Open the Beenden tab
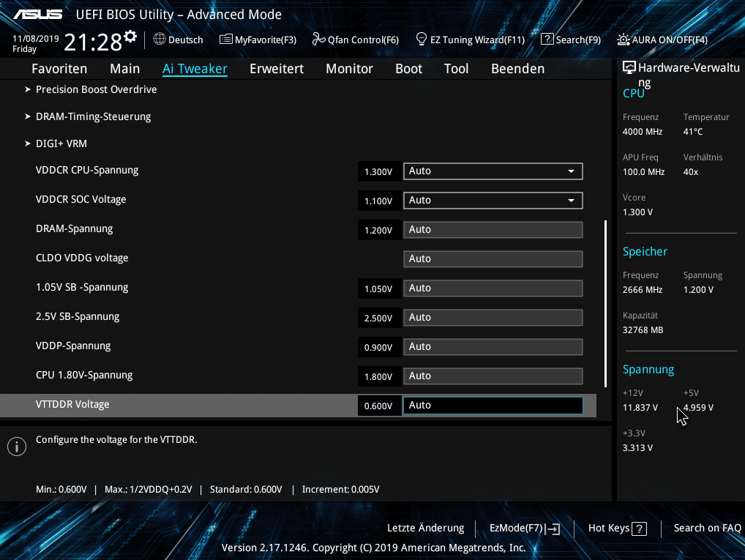Image resolution: width=745 pixels, height=560 pixels. point(517,69)
